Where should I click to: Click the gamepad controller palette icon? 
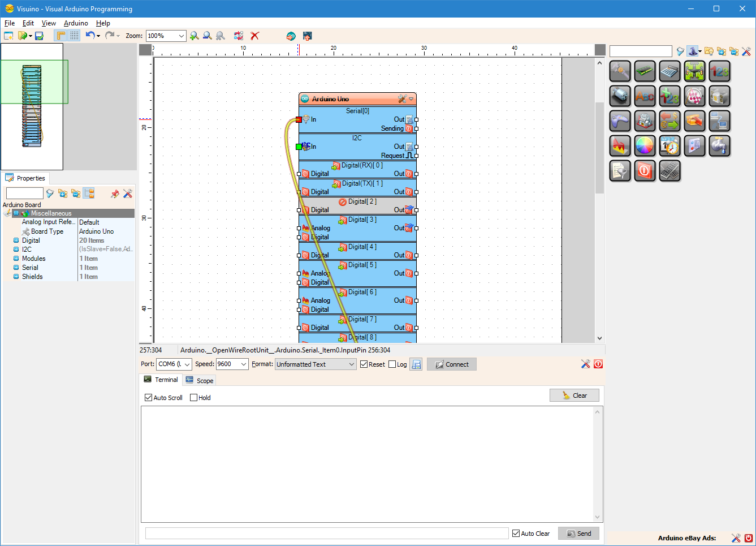click(x=620, y=121)
